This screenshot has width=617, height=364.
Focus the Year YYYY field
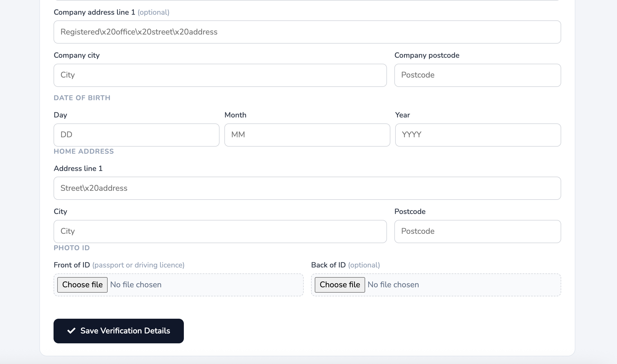point(478,135)
